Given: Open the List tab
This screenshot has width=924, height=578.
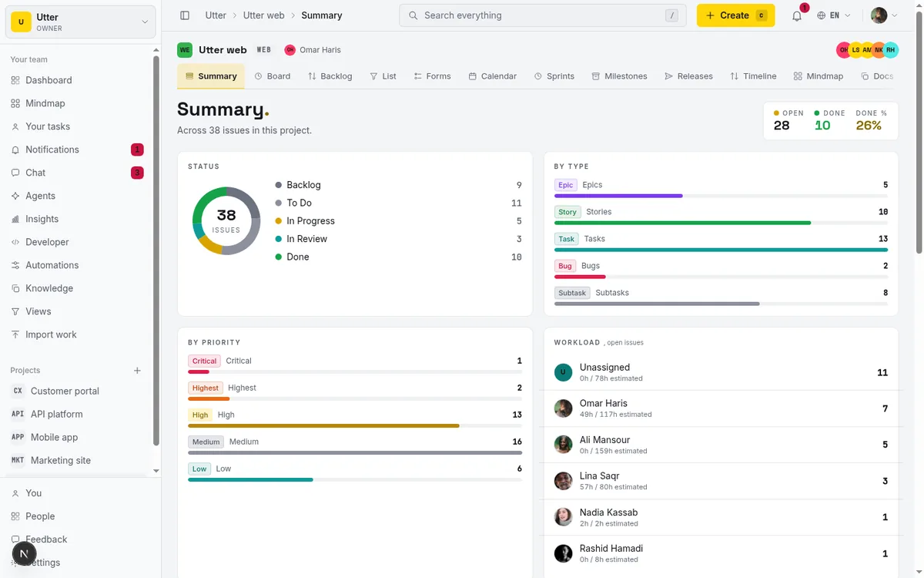Looking at the screenshot, I should point(383,76).
